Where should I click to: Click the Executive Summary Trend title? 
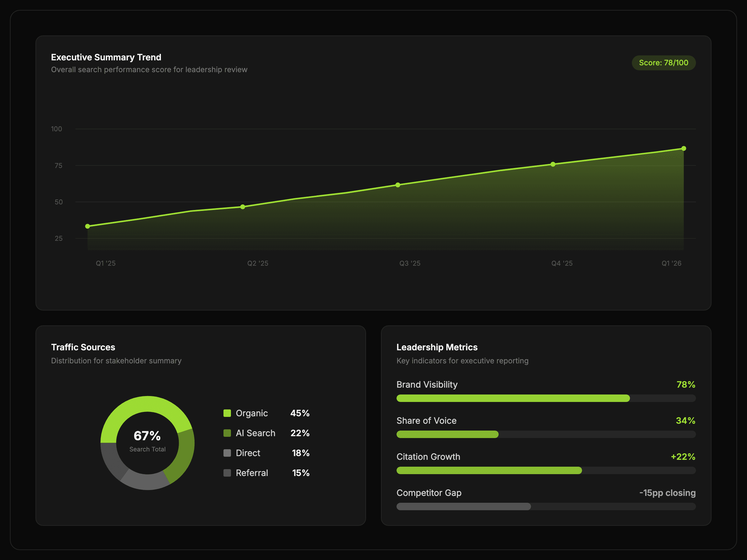106,57
